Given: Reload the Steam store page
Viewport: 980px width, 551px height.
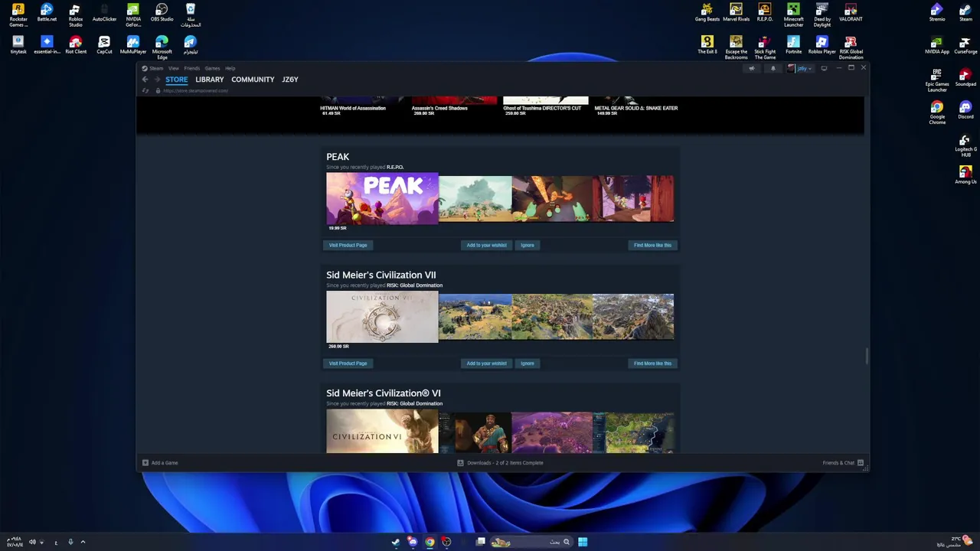Looking at the screenshot, I should (x=145, y=91).
